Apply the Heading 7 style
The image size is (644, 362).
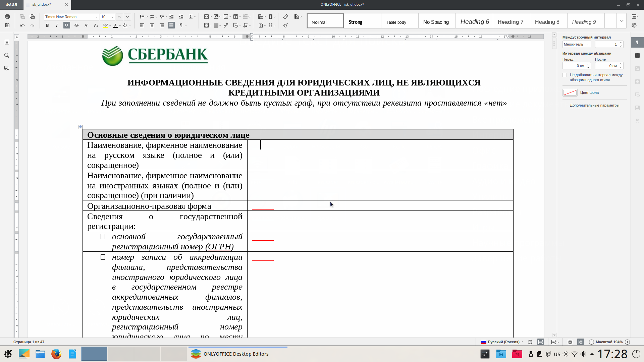(510, 22)
